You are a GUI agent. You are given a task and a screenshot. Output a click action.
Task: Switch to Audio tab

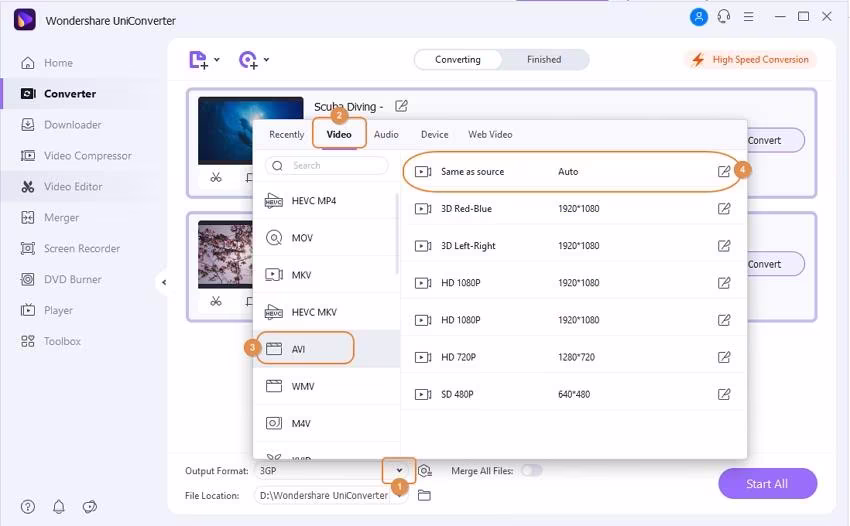(x=386, y=134)
